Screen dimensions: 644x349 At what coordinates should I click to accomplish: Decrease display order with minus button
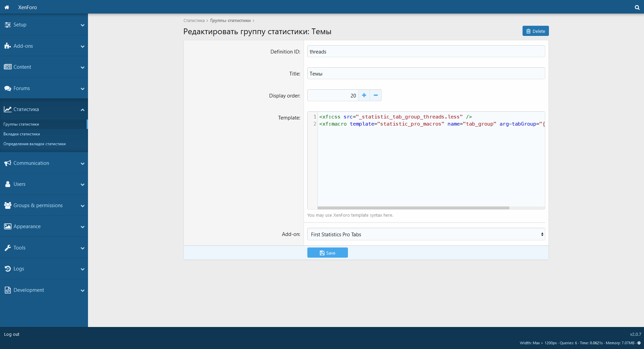(376, 95)
